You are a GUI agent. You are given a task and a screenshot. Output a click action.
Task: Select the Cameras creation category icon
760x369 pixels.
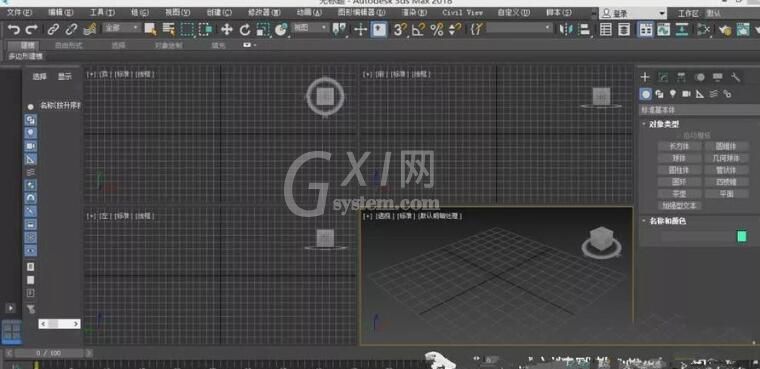click(x=686, y=94)
